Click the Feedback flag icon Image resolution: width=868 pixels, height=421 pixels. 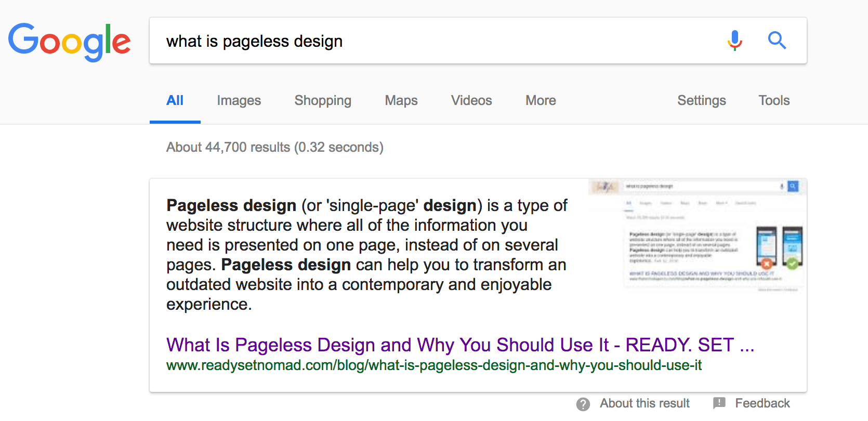[x=719, y=403]
